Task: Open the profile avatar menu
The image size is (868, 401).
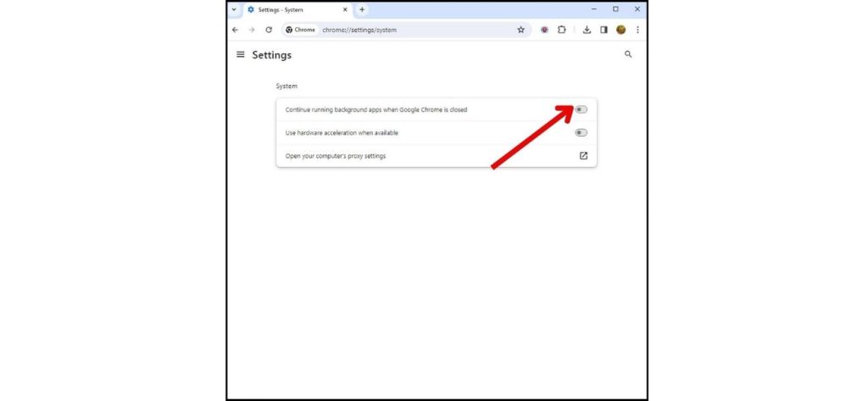Action: pos(620,30)
